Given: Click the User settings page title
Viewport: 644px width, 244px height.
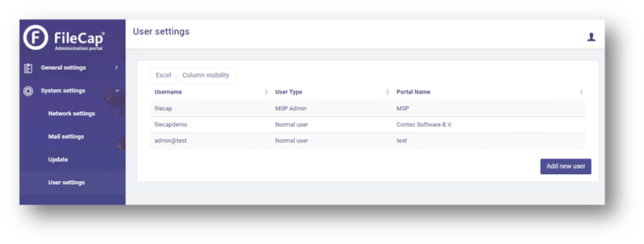Looking at the screenshot, I should [161, 32].
